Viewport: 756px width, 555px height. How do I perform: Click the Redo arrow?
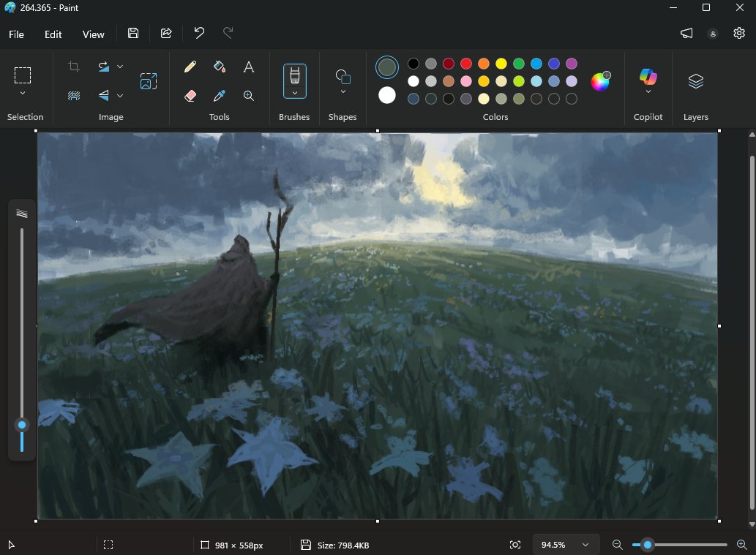228,33
